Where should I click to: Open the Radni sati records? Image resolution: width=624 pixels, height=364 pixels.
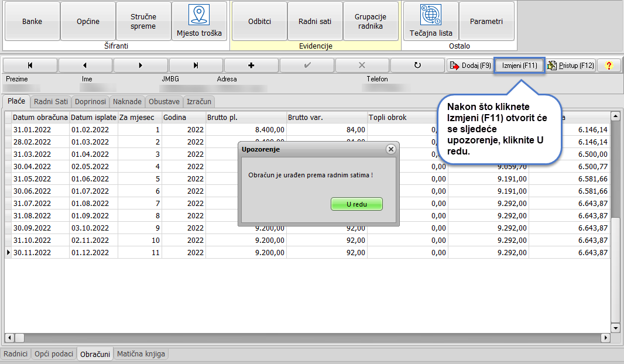pos(315,21)
